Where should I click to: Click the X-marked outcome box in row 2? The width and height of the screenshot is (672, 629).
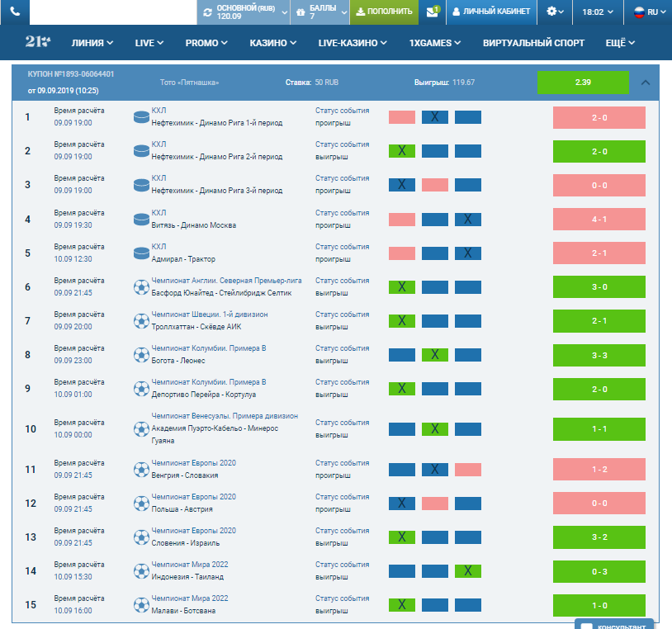(x=401, y=151)
